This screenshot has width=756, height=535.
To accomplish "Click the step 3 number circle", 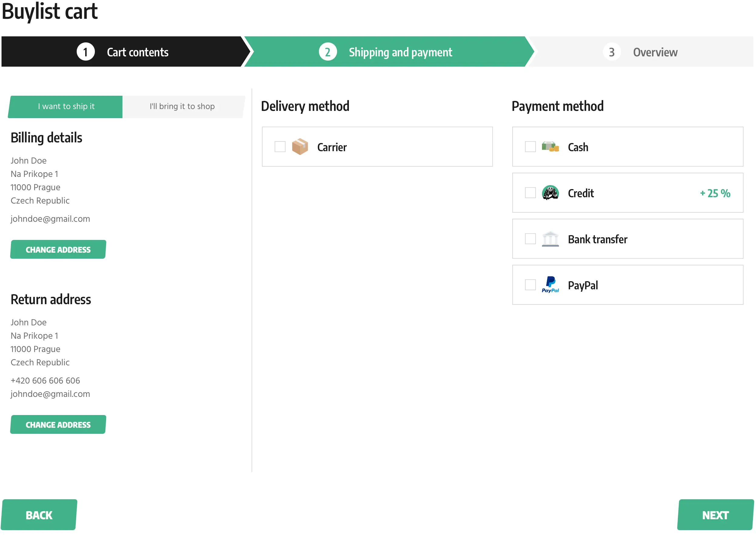I will [612, 52].
